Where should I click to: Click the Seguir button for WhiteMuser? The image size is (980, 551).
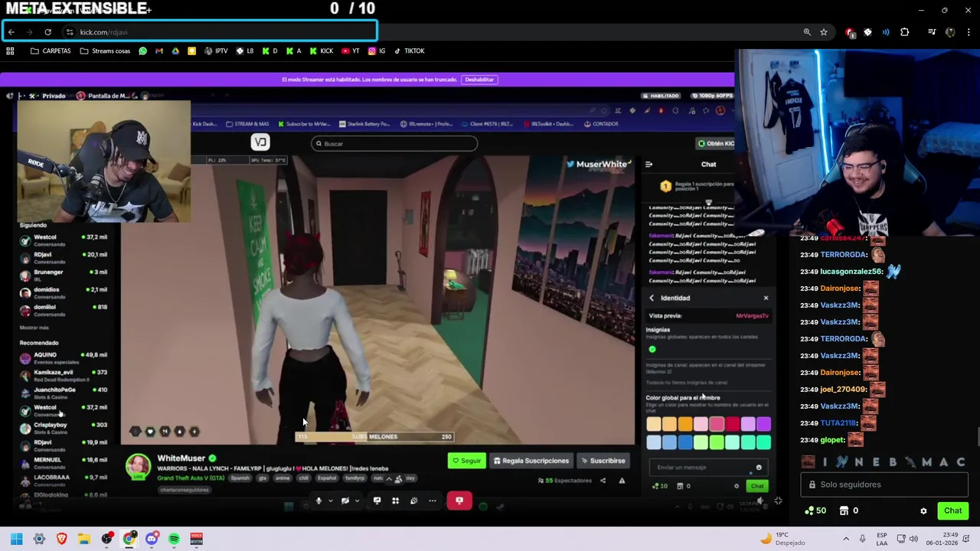(466, 461)
